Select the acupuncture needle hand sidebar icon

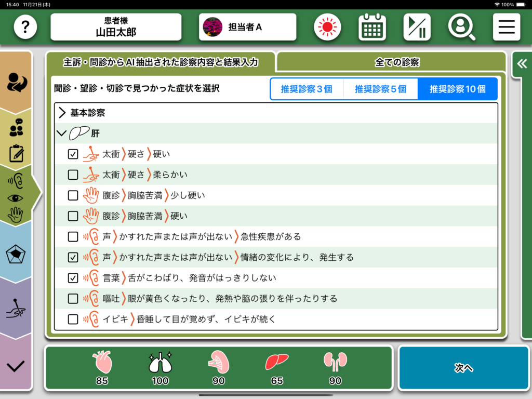(16, 309)
